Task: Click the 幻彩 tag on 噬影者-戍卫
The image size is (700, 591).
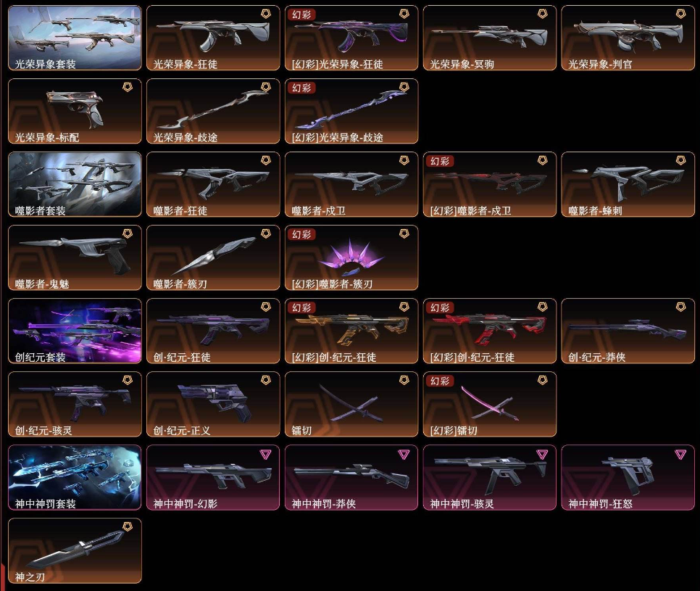Action: pos(440,161)
